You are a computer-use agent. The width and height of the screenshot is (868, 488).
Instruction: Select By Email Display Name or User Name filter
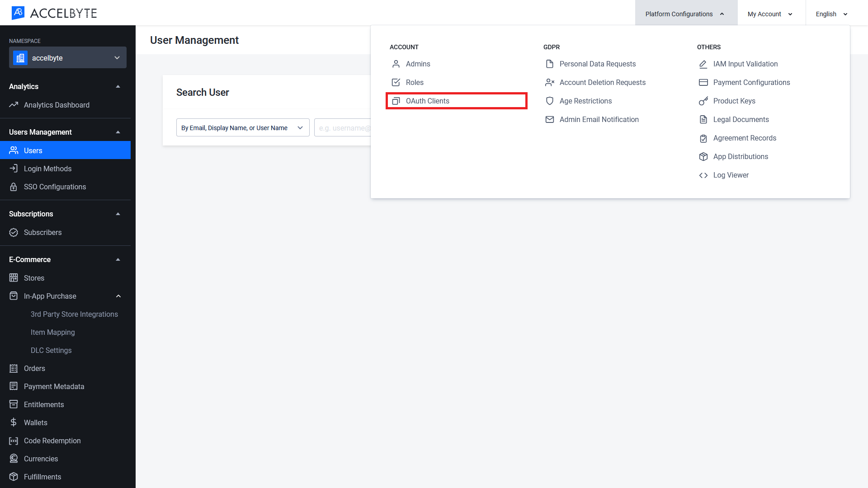pyautogui.click(x=242, y=127)
